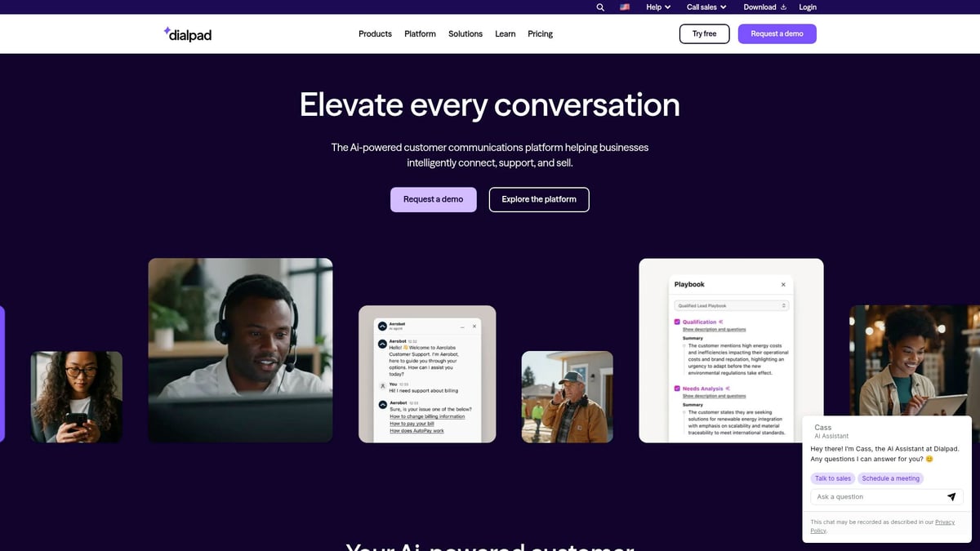Open the Call sales dropdown
The image size is (980, 551).
coord(706,7)
